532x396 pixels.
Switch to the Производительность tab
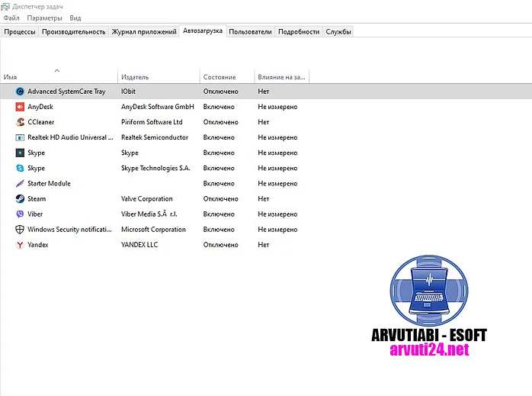point(74,32)
